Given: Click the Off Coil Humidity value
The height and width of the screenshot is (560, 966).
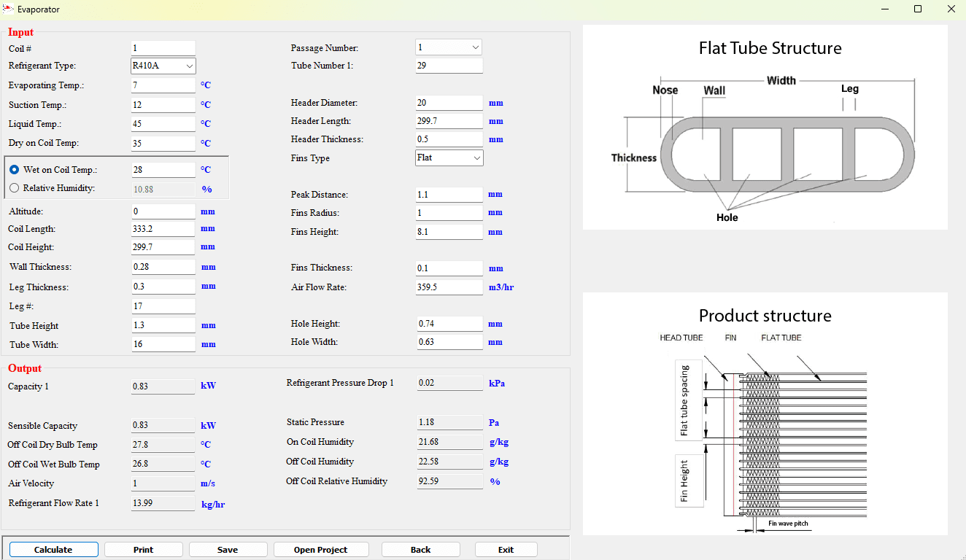Looking at the screenshot, I should coord(449,462).
